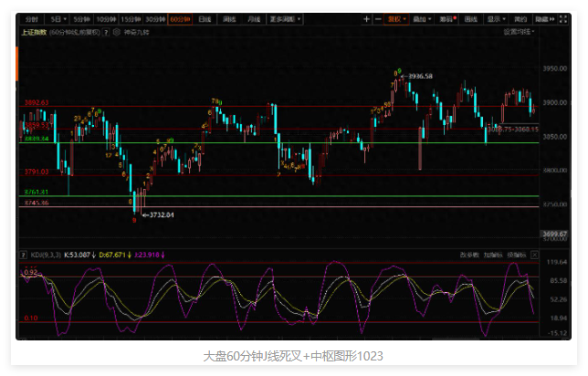This screenshot has height=376, width=588.
Task: Open the 画线 drawing tool
Action: [471, 18]
